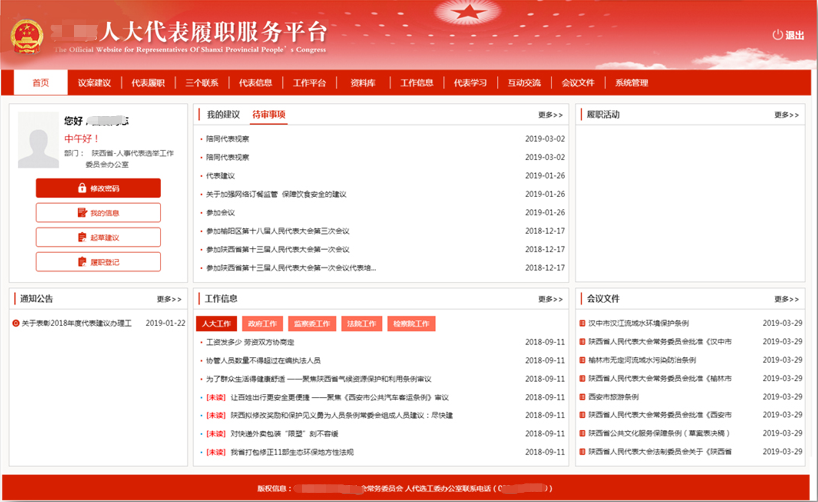Open the 代表建议 pending item
The width and height of the screenshot is (818, 502).
pyautogui.click(x=220, y=176)
